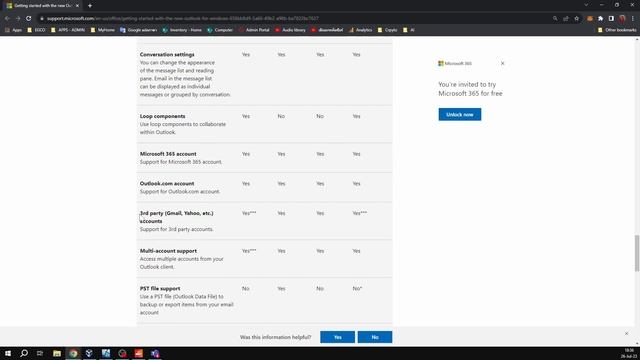Screen dimensions: 640x360
Task: Click the page vertical scrollbar thumb
Action: pos(637,253)
